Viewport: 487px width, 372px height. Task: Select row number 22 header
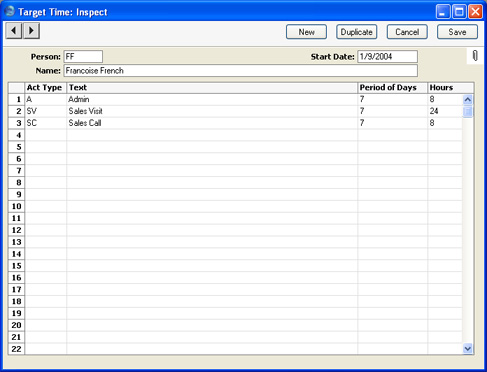16,349
